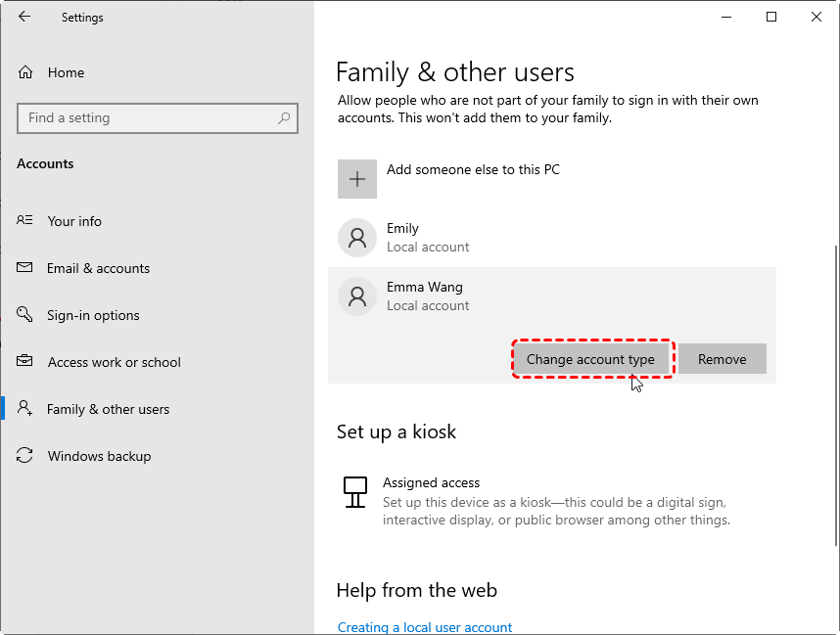Click the search magnifier icon
840x635 pixels.
[284, 118]
